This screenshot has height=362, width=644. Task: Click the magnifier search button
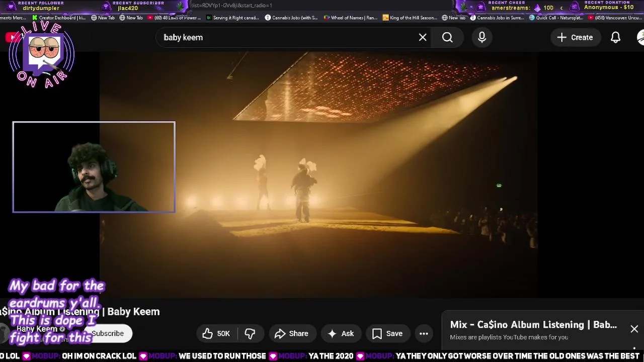[447, 37]
